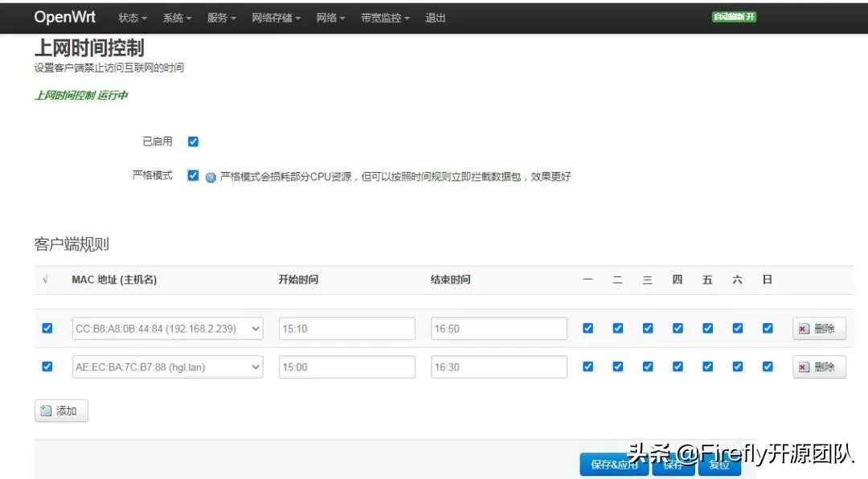Click the OpenWrt logo
Image resolution: width=868 pixels, height=479 pixels.
[x=64, y=17]
